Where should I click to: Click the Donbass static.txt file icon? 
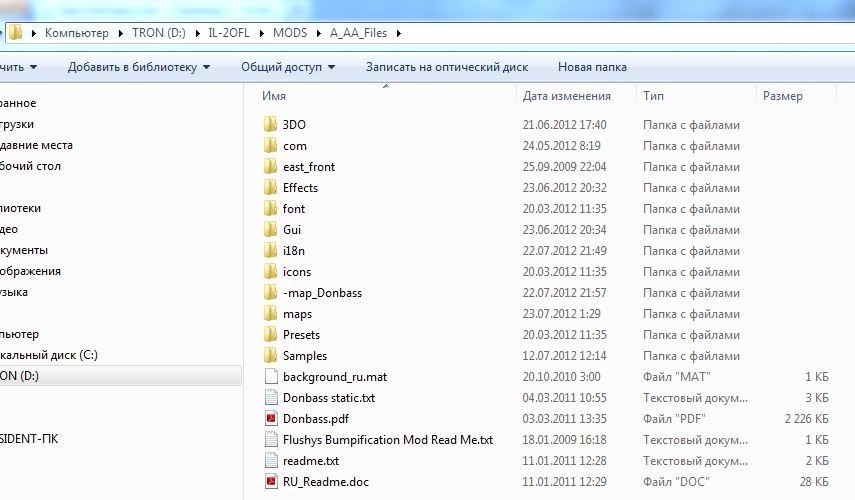[271, 397]
